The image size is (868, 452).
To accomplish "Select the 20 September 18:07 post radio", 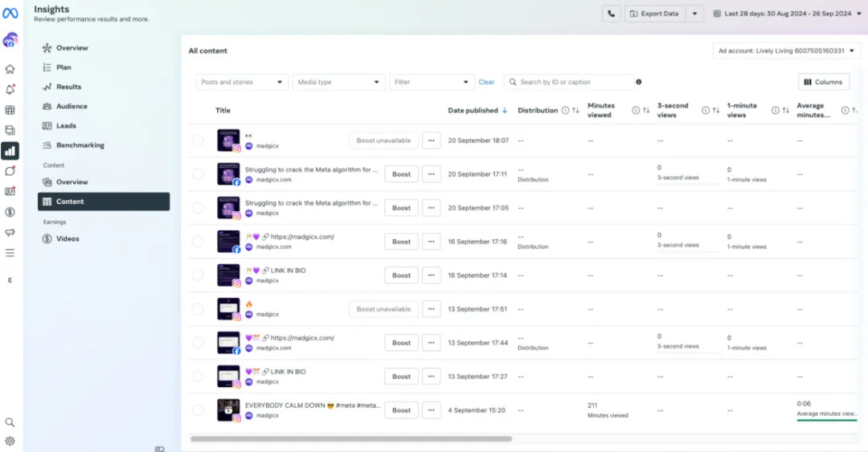I will (198, 140).
